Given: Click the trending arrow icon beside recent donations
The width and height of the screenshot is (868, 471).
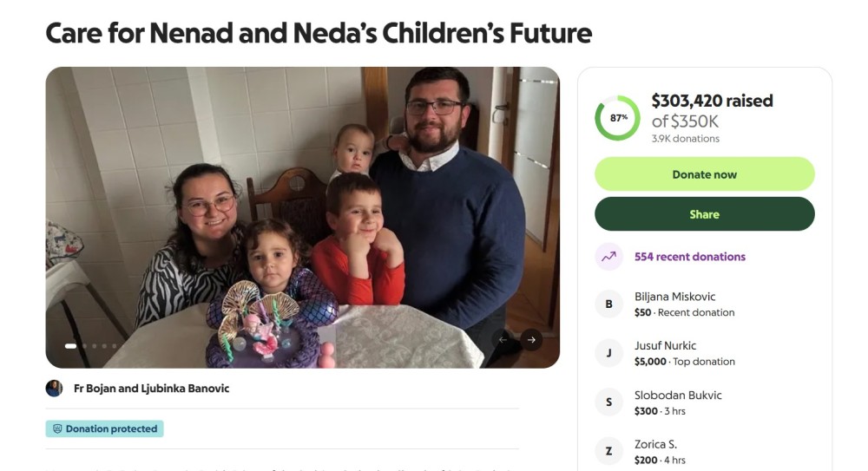Looking at the screenshot, I should pyautogui.click(x=608, y=257).
